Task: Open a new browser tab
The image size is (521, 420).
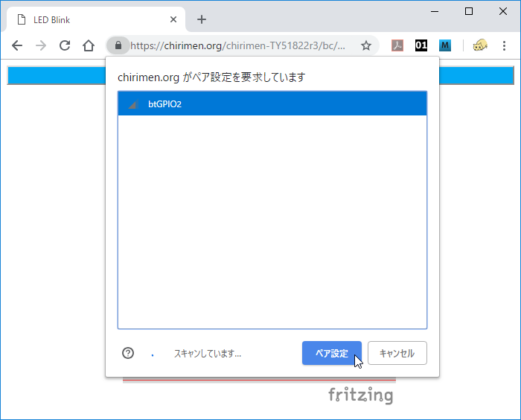Action: pos(201,20)
